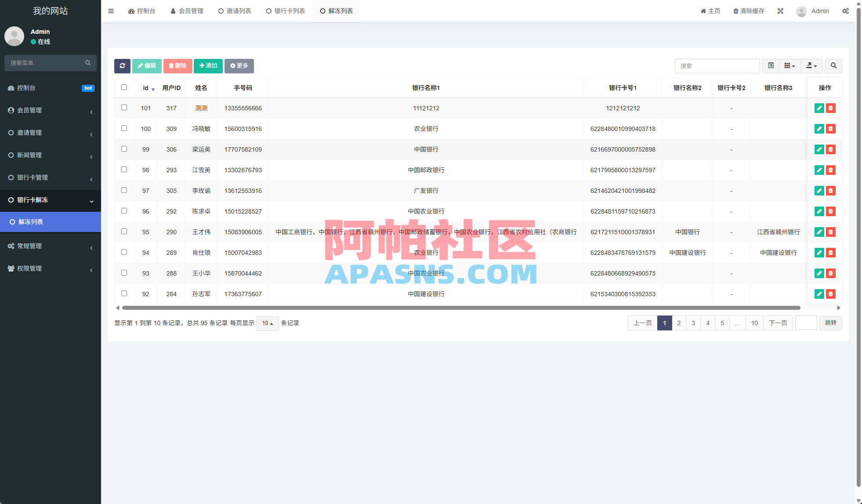Toggle fullscreen mode from the top bar
862x504 pixels.
[x=781, y=11]
